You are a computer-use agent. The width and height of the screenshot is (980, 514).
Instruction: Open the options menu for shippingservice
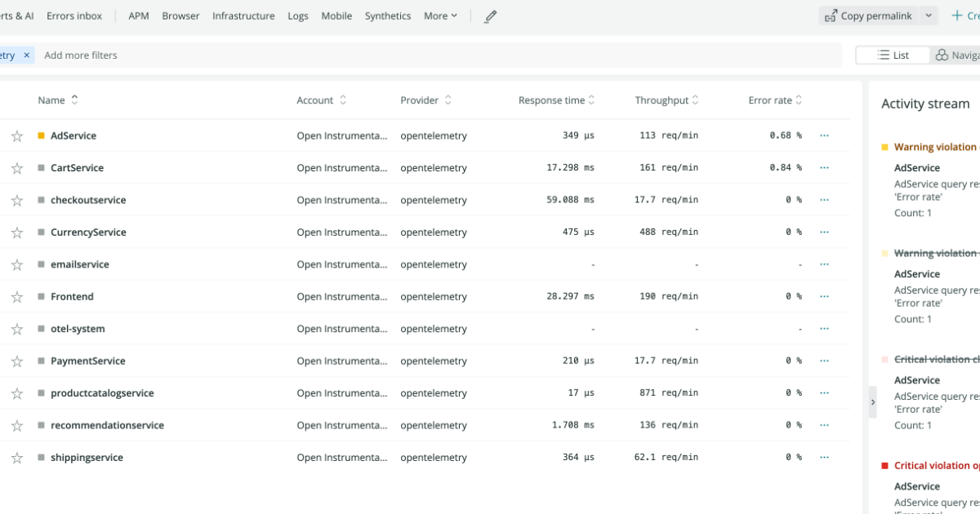tap(824, 457)
